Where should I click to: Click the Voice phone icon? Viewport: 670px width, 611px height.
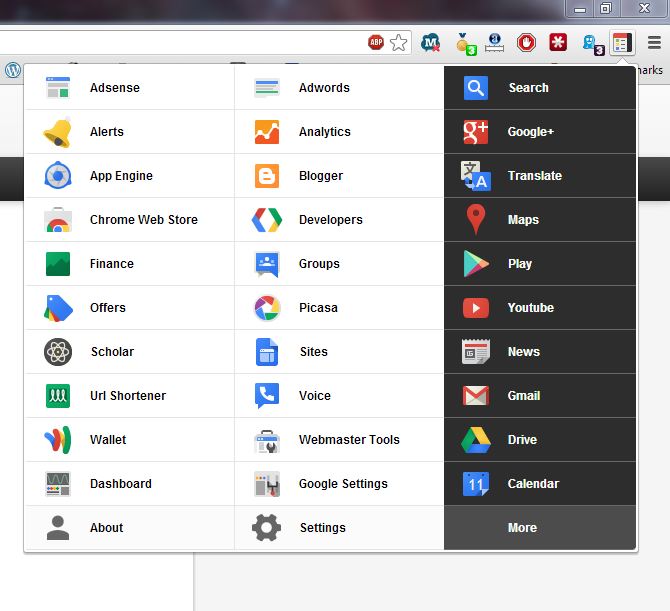pos(267,396)
